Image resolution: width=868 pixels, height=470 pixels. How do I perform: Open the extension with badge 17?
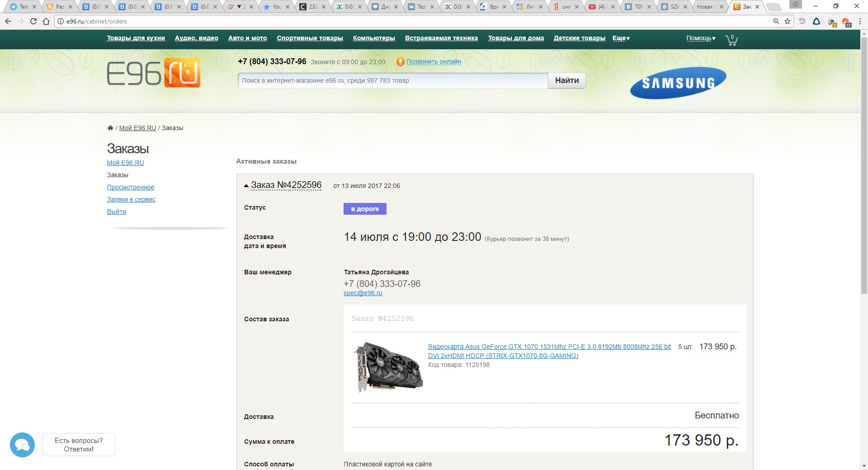pos(846,22)
